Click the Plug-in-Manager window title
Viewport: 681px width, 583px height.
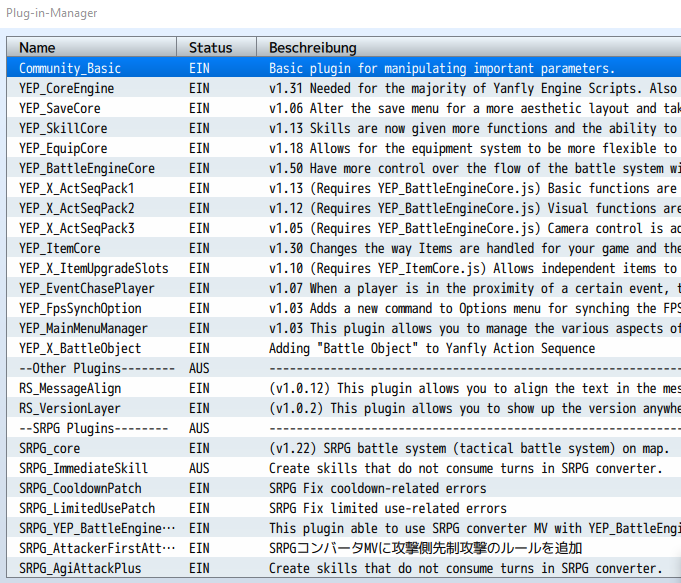tap(52, 13)
